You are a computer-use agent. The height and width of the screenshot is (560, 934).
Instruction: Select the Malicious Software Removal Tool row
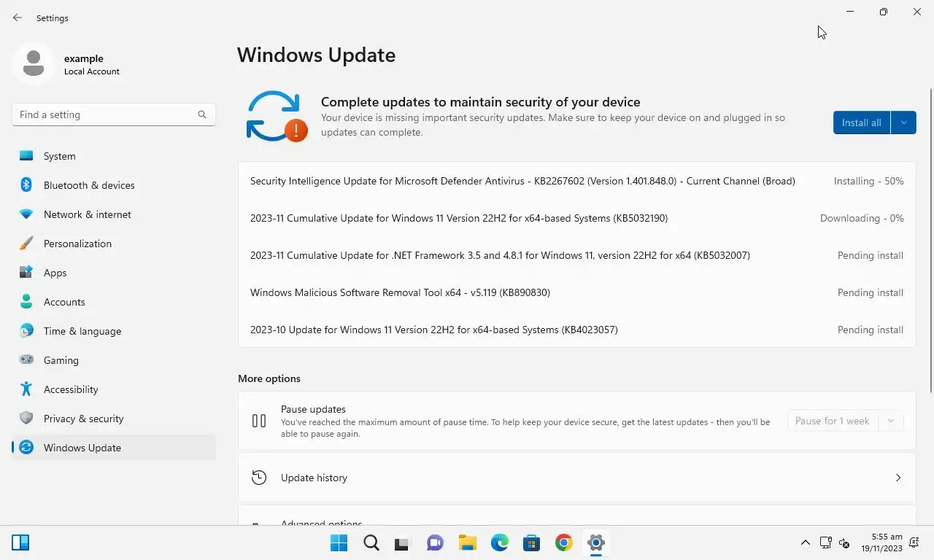pyautogui.click(x=576, y=292)
